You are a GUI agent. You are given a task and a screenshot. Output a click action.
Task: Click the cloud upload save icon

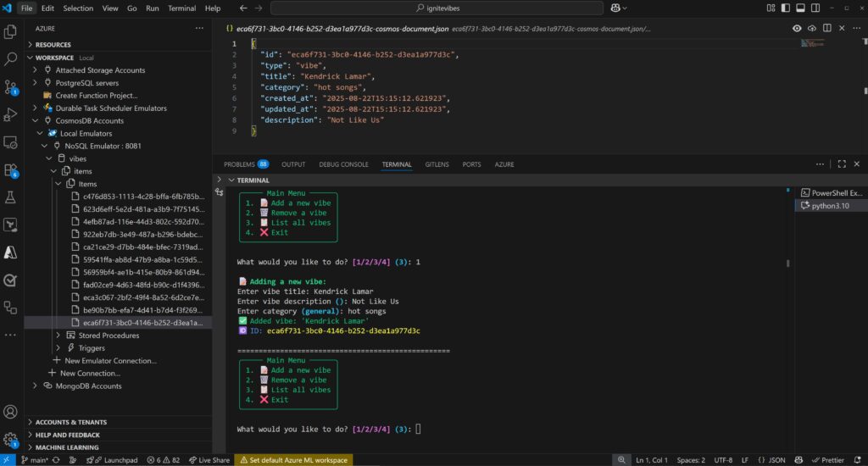click(811, 28)
